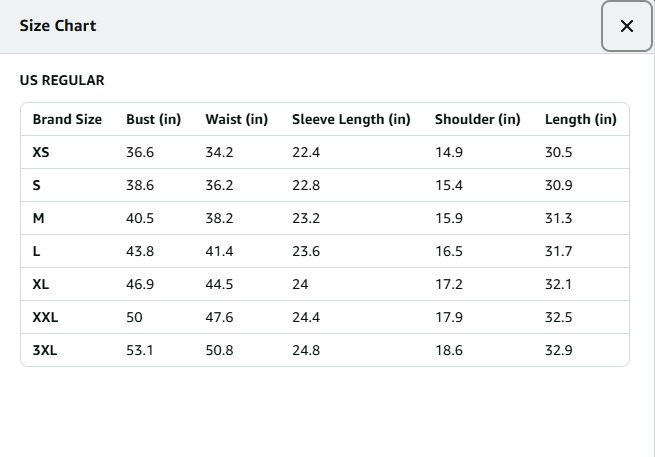Click the 17.2 shoulder value for XL

449,284
